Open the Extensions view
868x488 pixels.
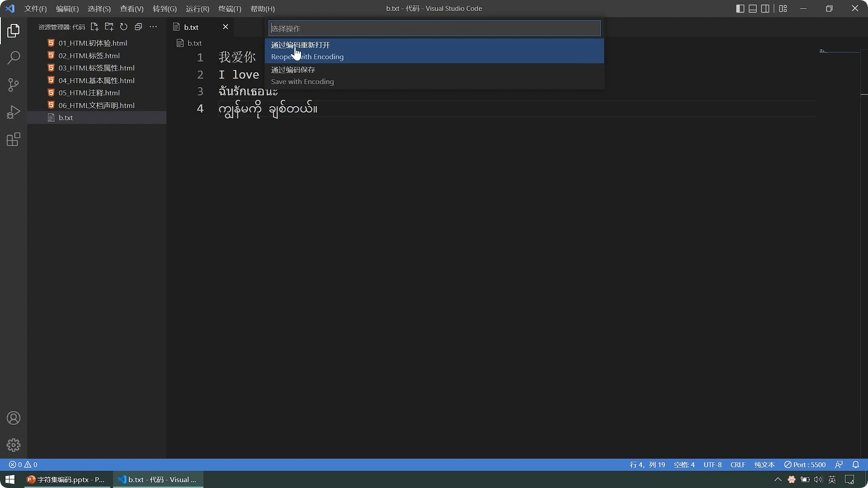(x=14, y=139)
